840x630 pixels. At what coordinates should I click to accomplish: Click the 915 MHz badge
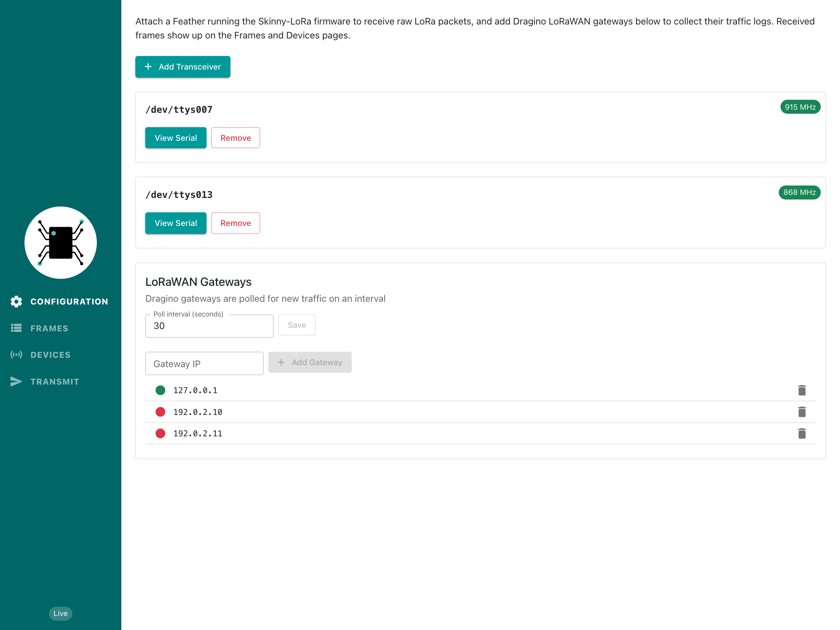click(x=800, y=107)
